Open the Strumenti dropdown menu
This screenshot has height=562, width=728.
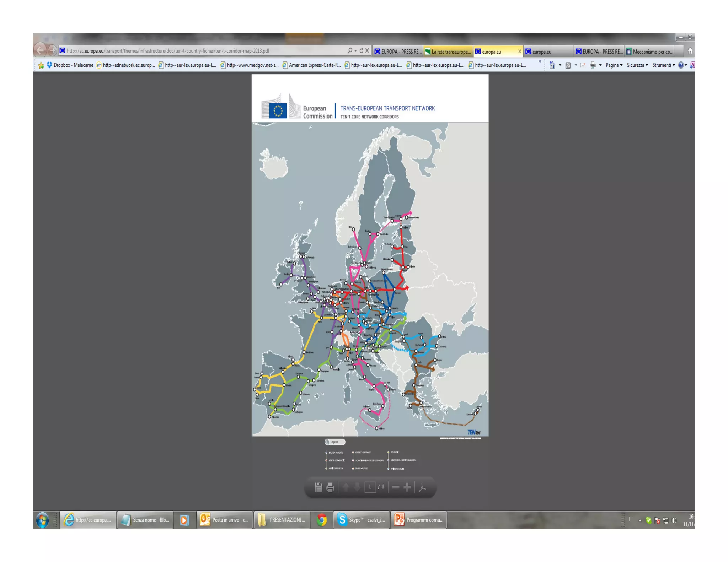pyautogui.click(x=663, y=65)
